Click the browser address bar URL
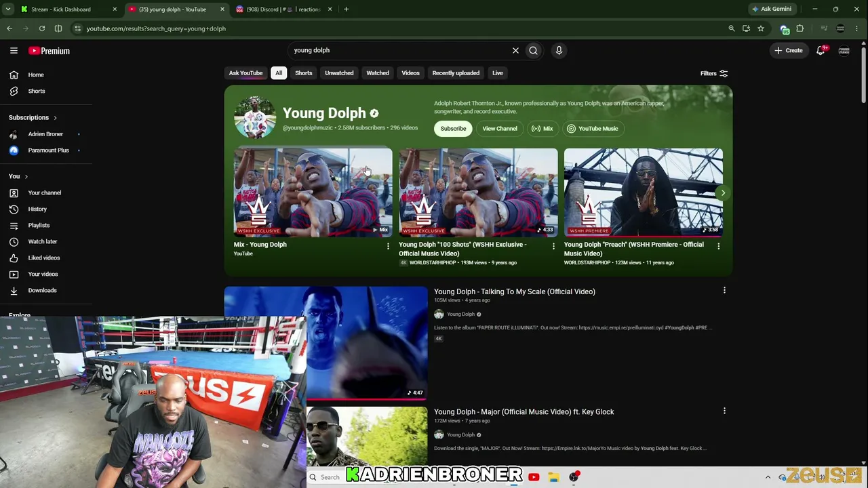This screenshot has width=868, height=488. pyautogui.click(x=156, y=28)
